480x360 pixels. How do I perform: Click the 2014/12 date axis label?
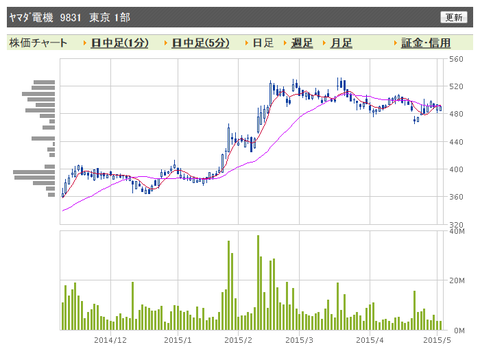[x=110, y=340]
